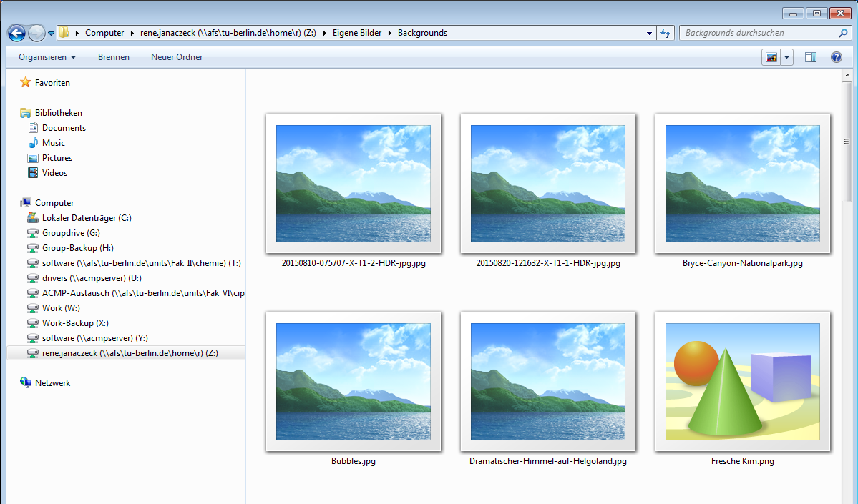Select Favoriten in the navigation pane
The width and height of the screenshot is (858, 504).
click(x=52, y=83)
